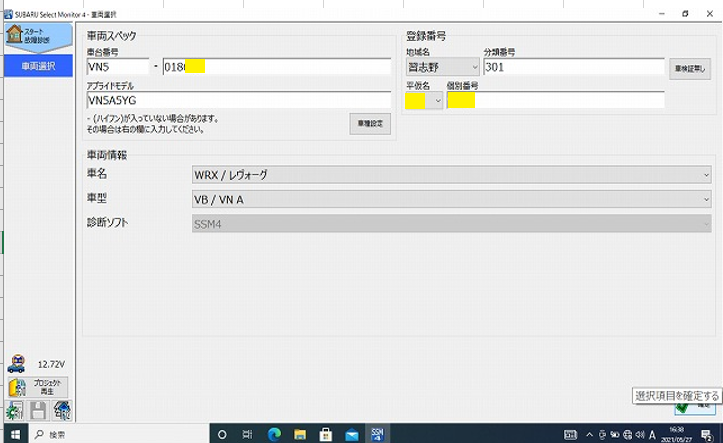The width and height of the screenshot is (723, 443).
Task: Open the notification action center icon
Action: pyautogui.click(x=707, y=434)
